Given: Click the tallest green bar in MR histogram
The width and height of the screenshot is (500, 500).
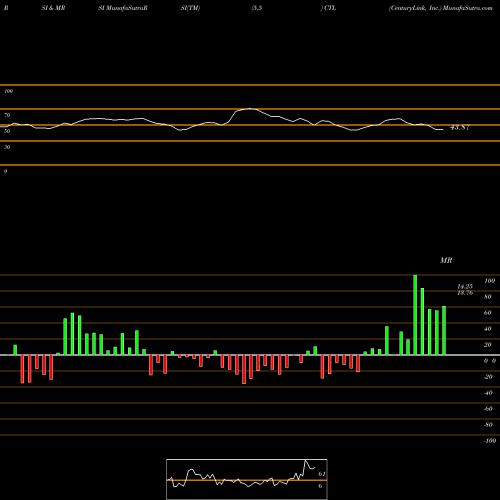Looking at the screenshot, I should pyautogui.click(x=415, y=315).
